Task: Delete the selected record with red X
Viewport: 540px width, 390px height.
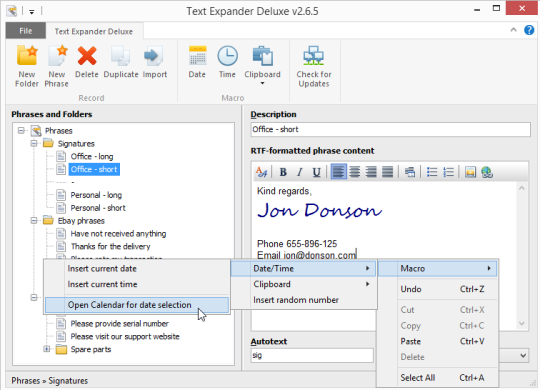Action: pos(86,62)
